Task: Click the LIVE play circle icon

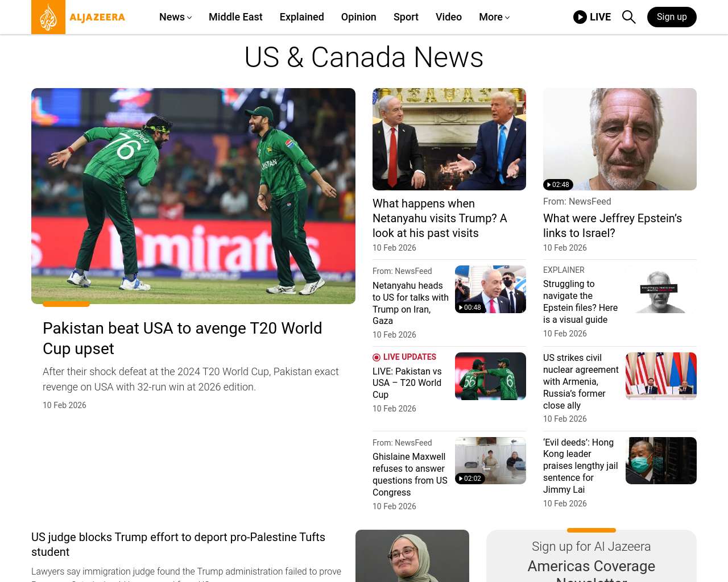Action: click(580, 17)
